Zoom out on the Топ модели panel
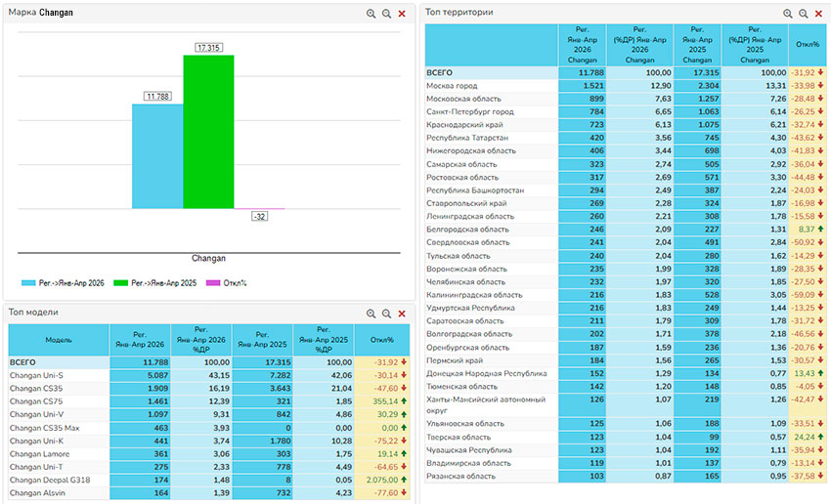The image size is (831, 504). pos(386,314)
